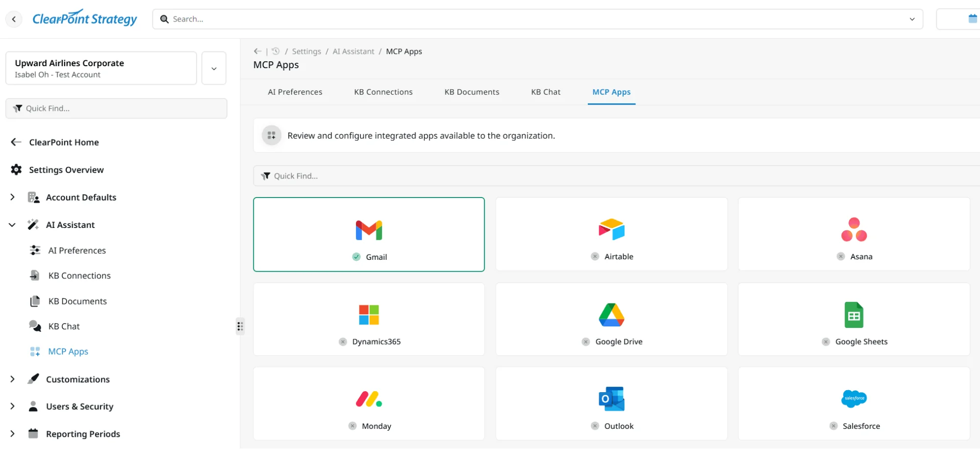The width and height of the screenshot is (980, 449).
Task: Expand the Users & Security section
Action: tap(12, 406)
